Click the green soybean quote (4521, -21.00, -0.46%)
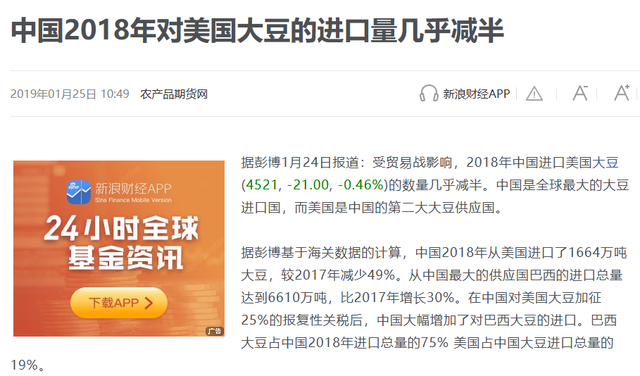Viewport: 640px width, 376px height. pyautogui.click(x=314, y=185)
